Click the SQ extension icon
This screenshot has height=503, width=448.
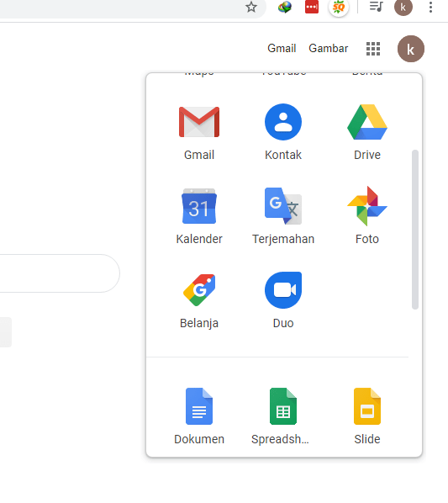coord(339,7)
